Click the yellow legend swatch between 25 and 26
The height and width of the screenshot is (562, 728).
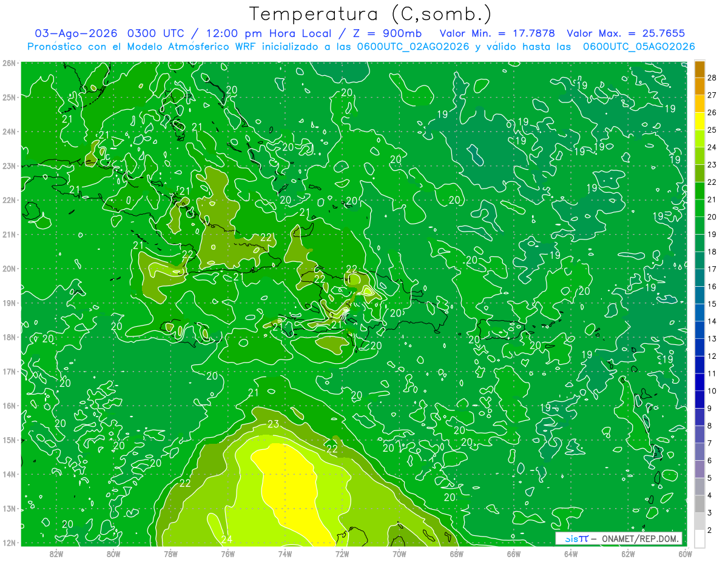[x=700, y=121]
